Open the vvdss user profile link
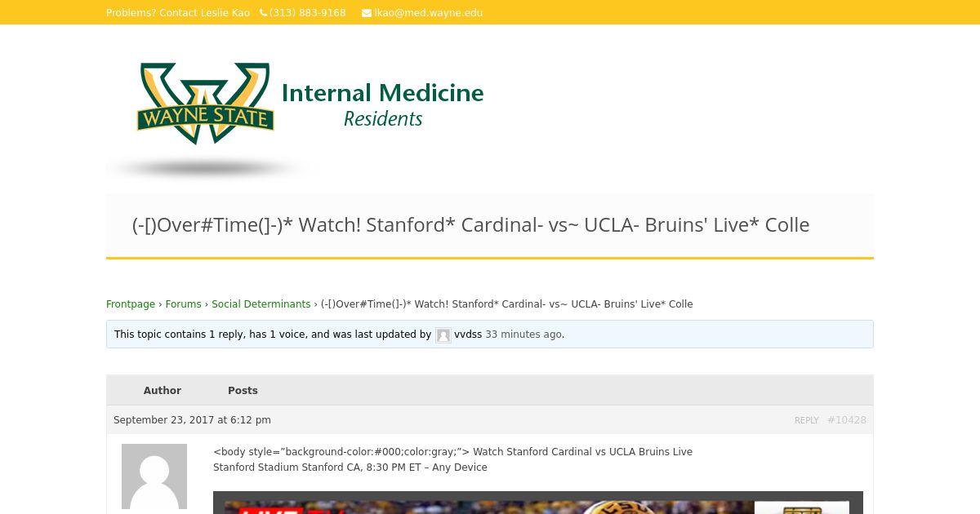 pyautogui.click(x=468, y=335)
